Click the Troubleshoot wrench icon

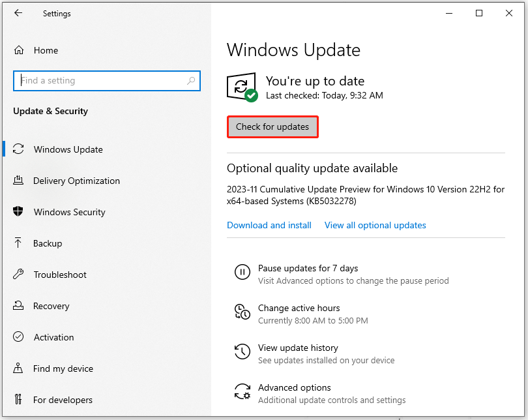(18, 274)
